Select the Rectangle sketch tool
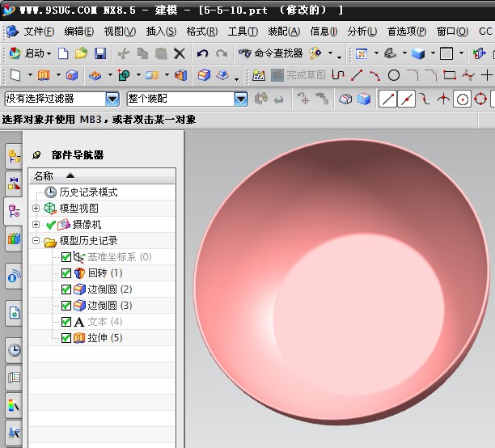Screen dimensions: 495x448 450,75
